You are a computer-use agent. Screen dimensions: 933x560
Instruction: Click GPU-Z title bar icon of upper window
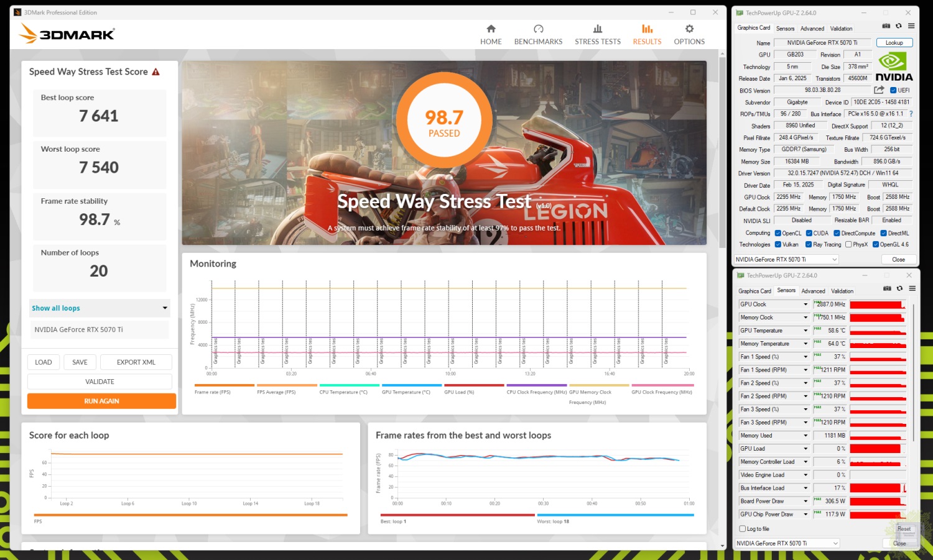tap(740, 12)
